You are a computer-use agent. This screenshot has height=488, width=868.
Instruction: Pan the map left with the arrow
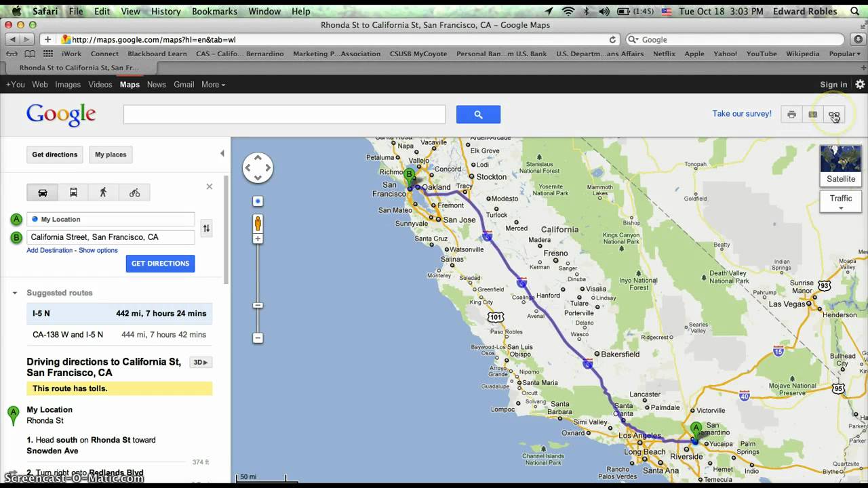(248, 168)
